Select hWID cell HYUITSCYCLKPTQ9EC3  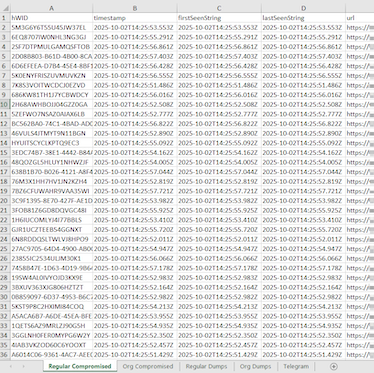pos(51,143)
